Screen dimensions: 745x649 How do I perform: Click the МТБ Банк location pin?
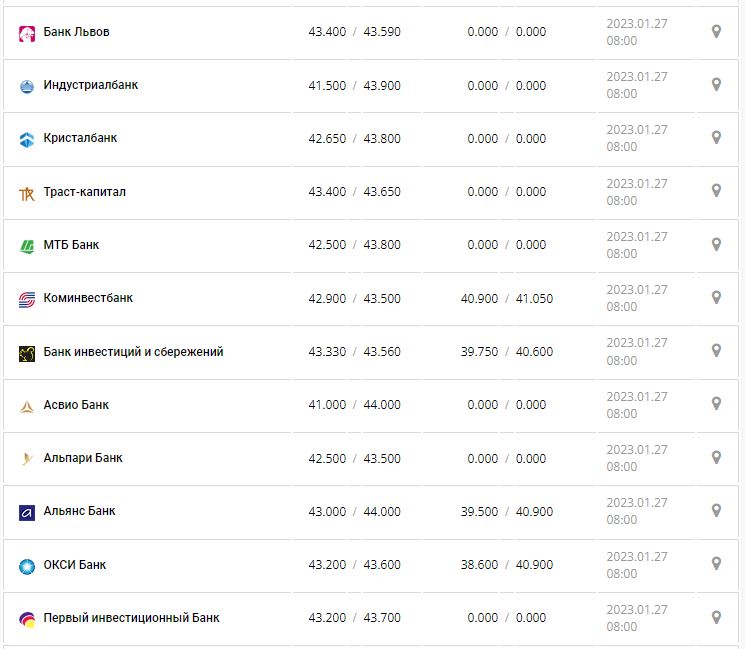[716, 244]
